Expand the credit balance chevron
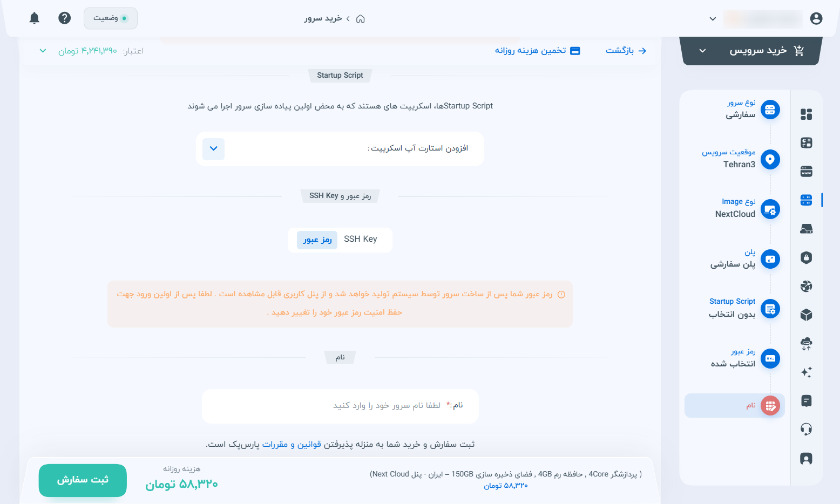This screenshot has height=504, width=840. (43, 51)
